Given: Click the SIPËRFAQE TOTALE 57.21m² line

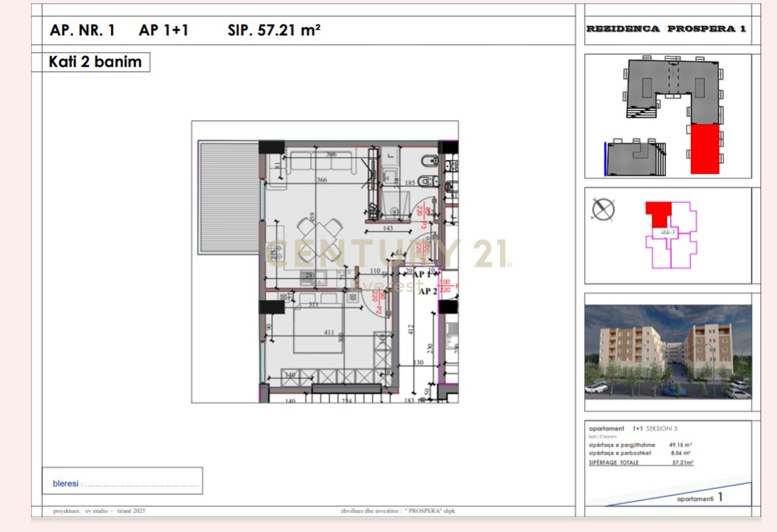Looking at the screenshot, I should 625,462.
